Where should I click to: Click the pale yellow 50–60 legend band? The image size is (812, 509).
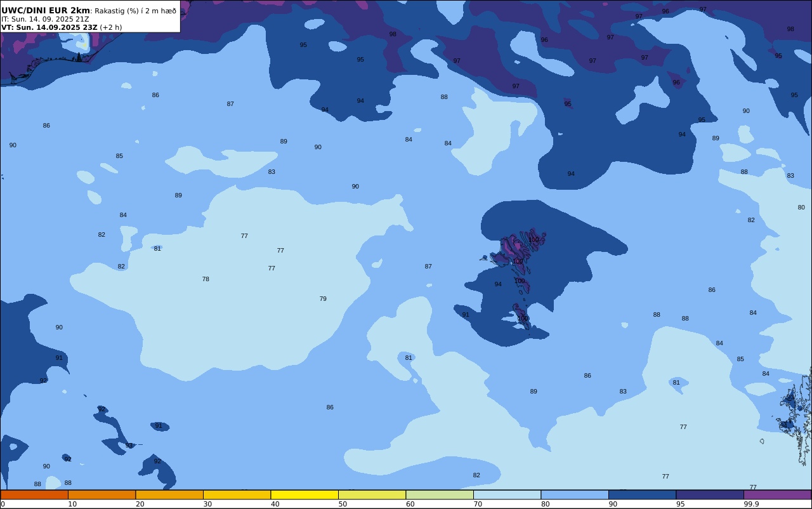coord(372,494)
